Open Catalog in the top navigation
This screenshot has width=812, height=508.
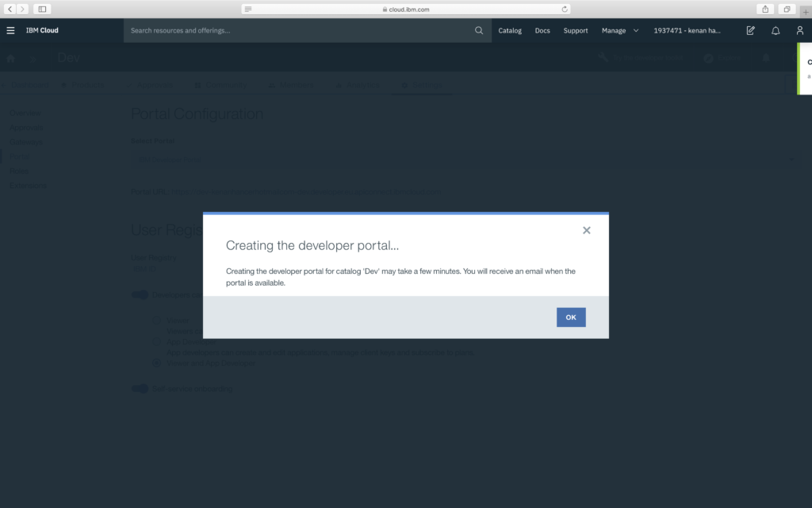click(510, 30)
